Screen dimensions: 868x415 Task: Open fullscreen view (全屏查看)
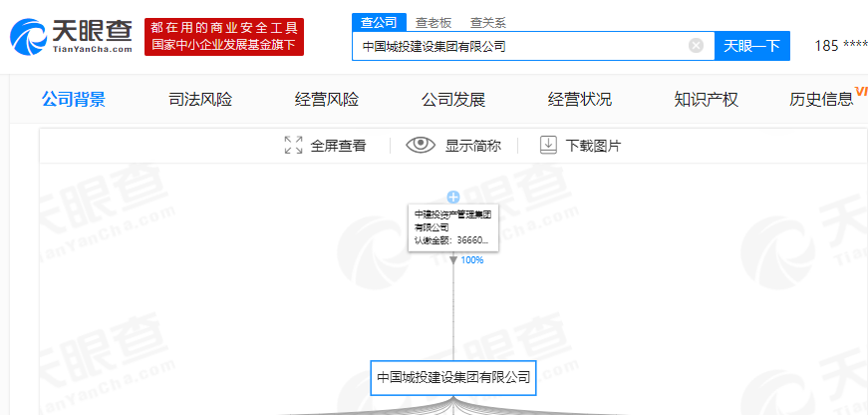point(325,146)
